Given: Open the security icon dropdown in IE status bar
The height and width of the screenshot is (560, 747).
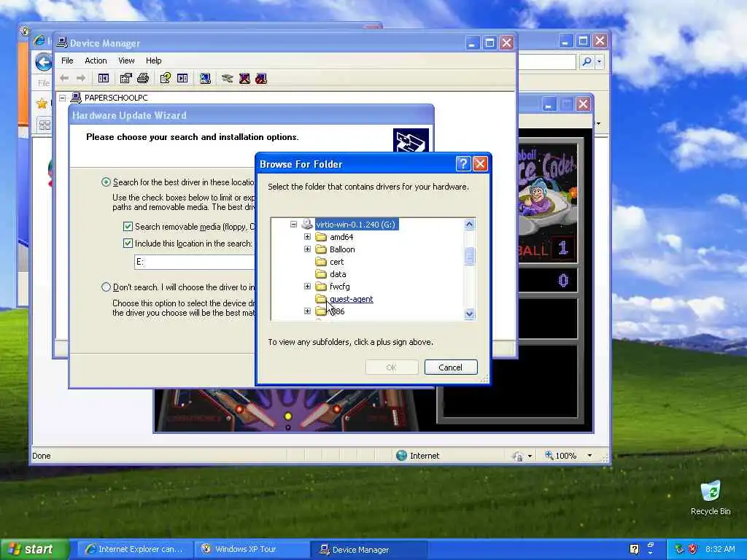Looking at the screenshot, I should (530, 456).
